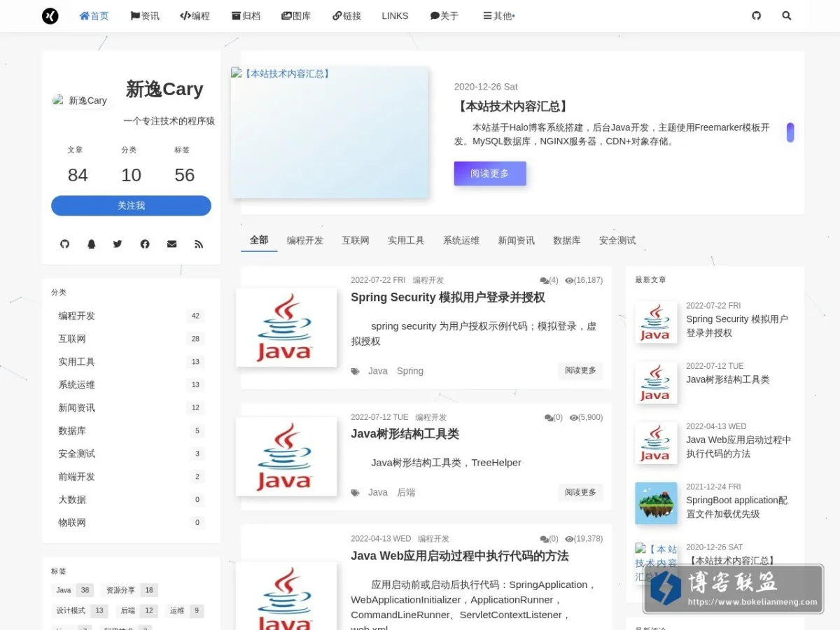Click 阅读更多 on Spring Security post
Screen dimensions: 840x630
pyautogui.click(x=580, y=370)
